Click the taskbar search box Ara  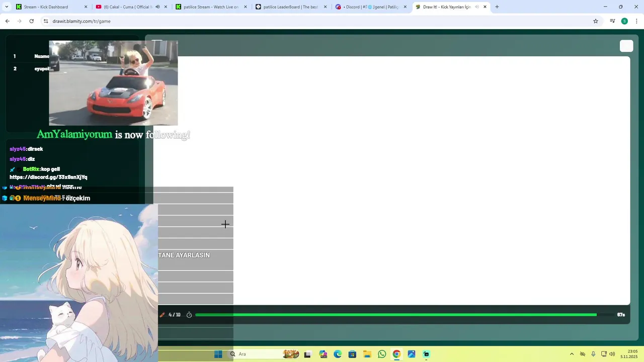pos(264,354)
